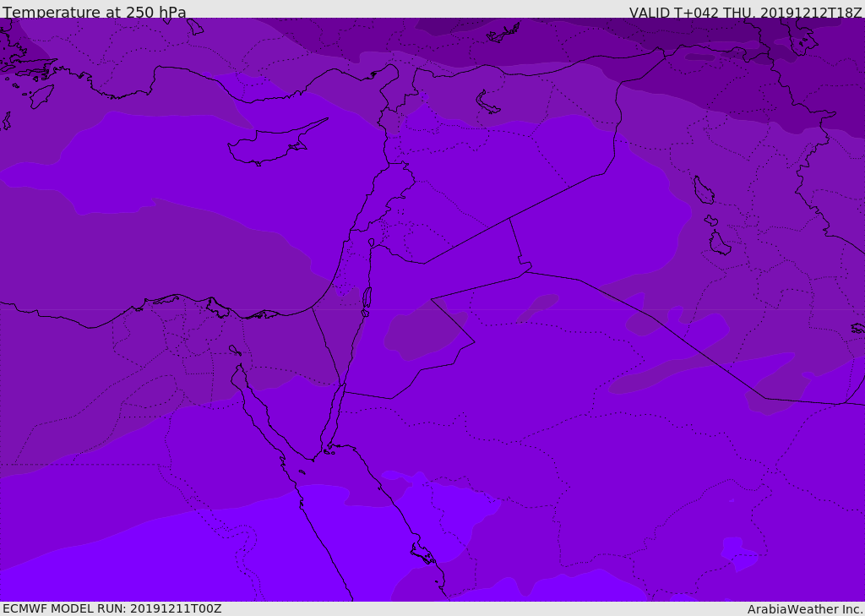Click the 'VALID T+042 THU. 20191212T18Z' label
This screenshot has height=616, width=865.
745,12
